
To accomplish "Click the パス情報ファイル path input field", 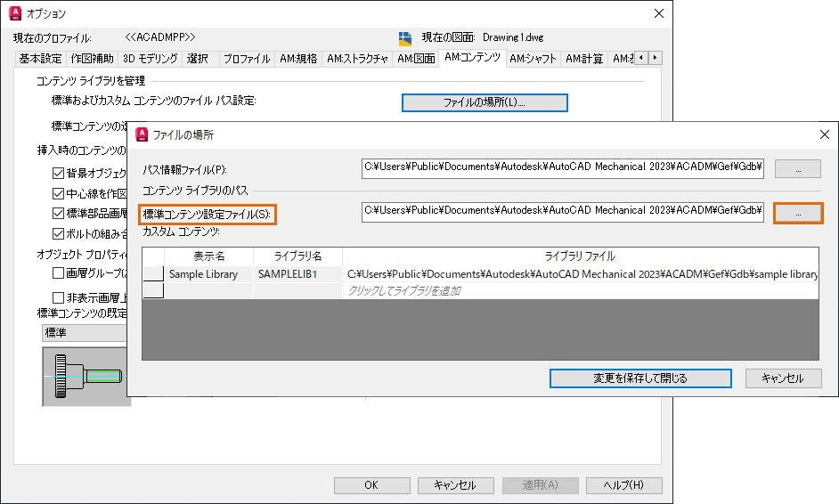I will pos(562,168).
